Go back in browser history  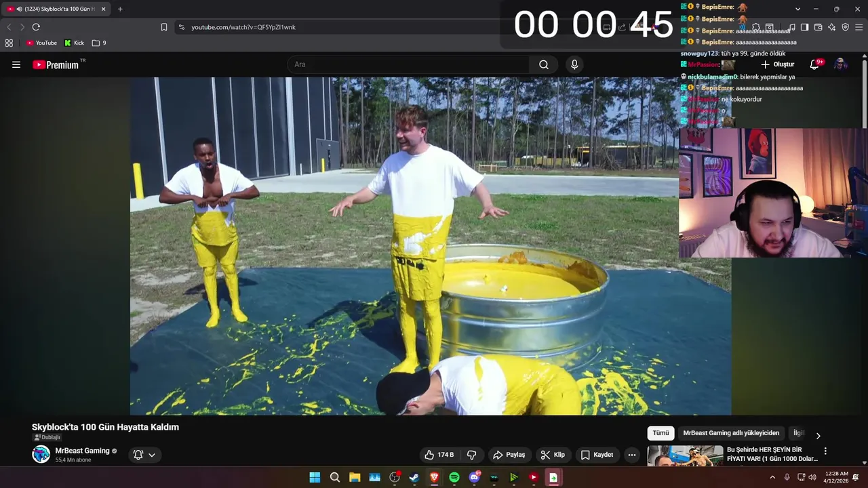9,27
